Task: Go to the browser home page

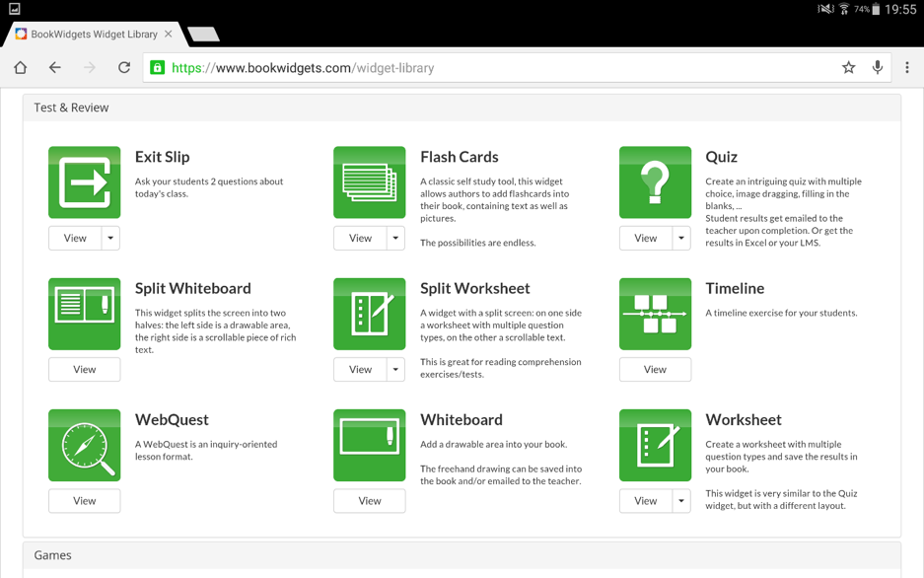Action: [20, 68]
